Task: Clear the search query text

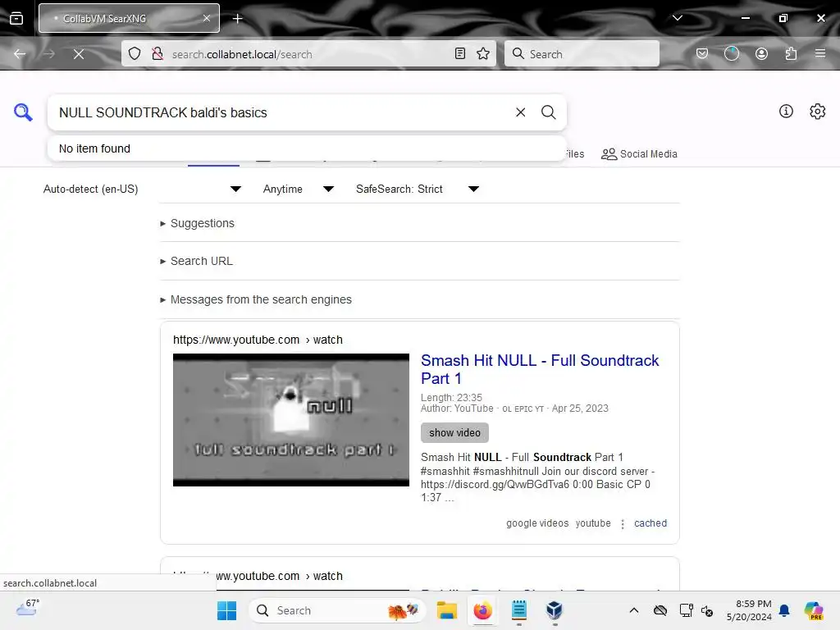Action: tap(520, 112)
